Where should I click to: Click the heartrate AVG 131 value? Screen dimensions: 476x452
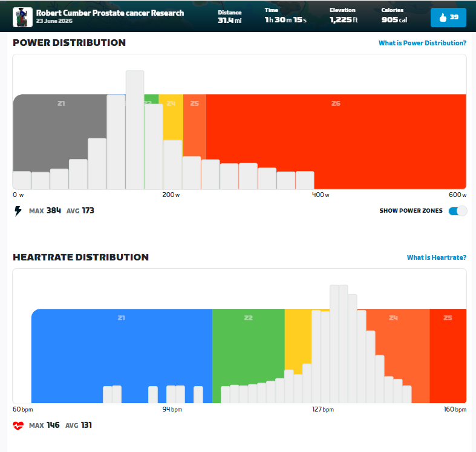point(79,425)
